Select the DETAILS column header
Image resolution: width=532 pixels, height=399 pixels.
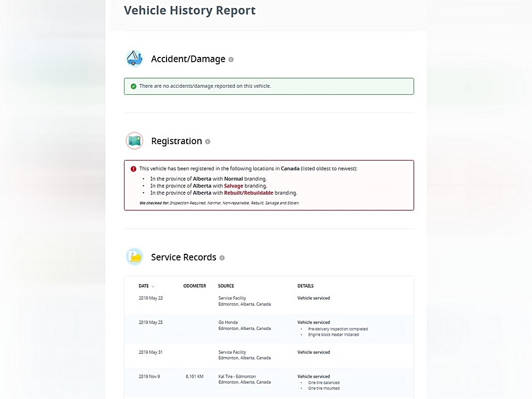(305, 286)
